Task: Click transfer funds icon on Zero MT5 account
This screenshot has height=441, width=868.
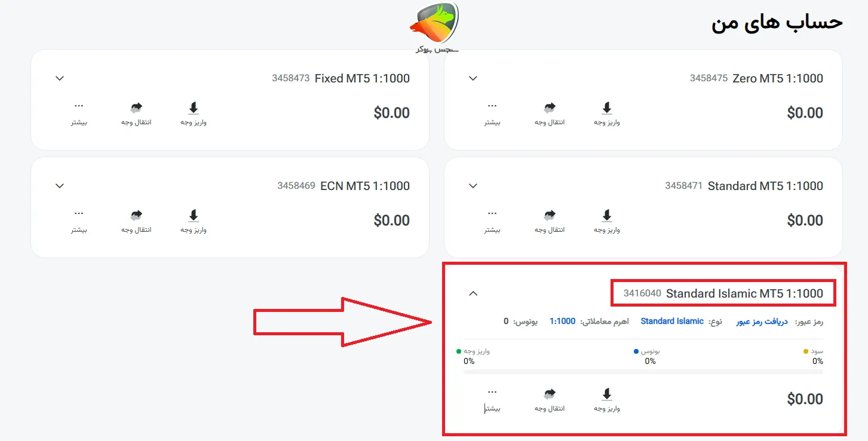Action: (x=550, y=109)
